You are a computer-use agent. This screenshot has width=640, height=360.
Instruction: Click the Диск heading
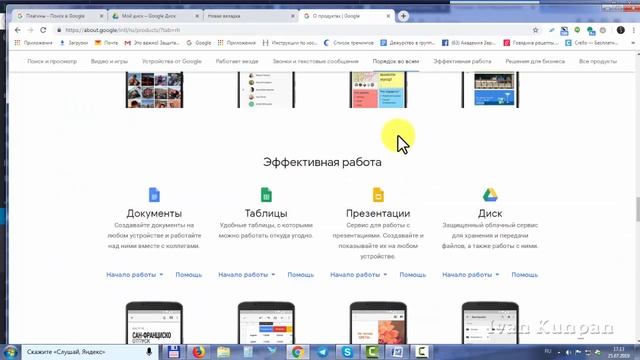pyautogui.click(x=490, y=213)
